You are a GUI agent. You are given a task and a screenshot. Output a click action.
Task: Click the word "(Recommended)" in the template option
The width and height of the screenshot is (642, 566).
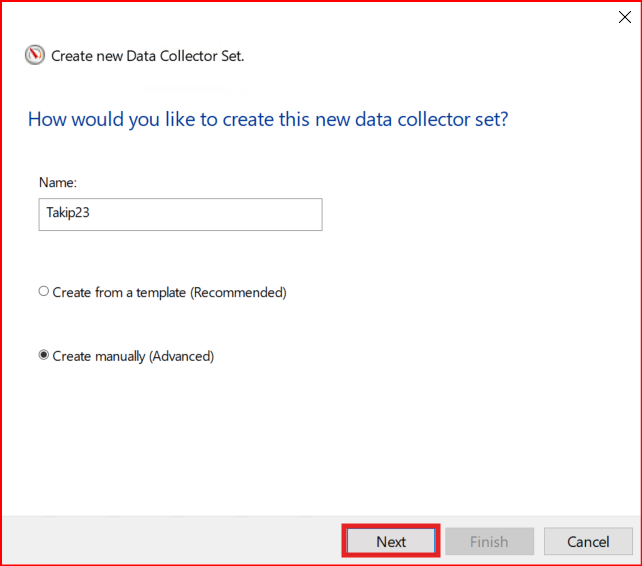pyautogui.click(x=238, y=292)
